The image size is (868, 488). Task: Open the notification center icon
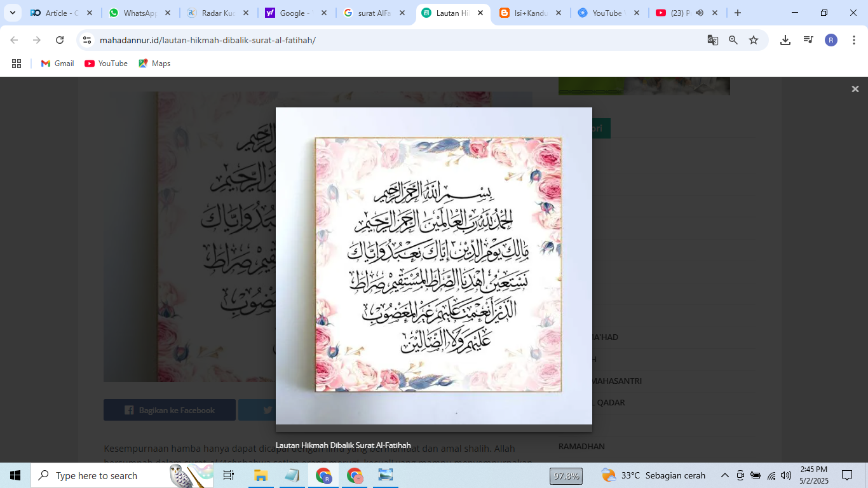click(847, 475)
